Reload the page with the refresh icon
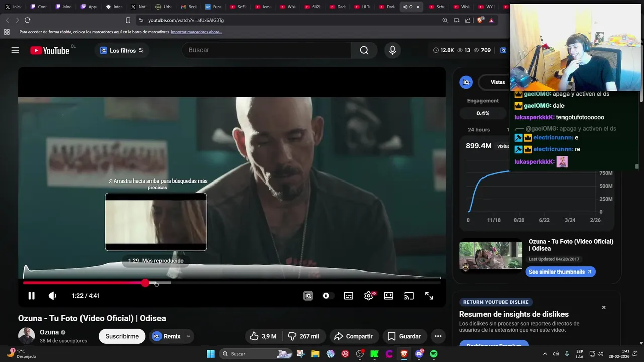The width and height of the screenshot is (644, 362). coord(27,20)
